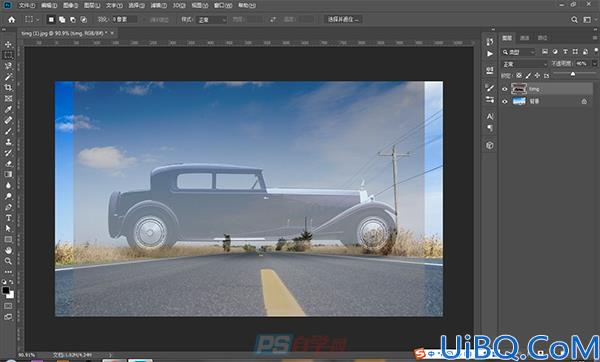The image size is (600, 362).
Task: Toggle the layer filter switch on
Action: click(596, 51)
